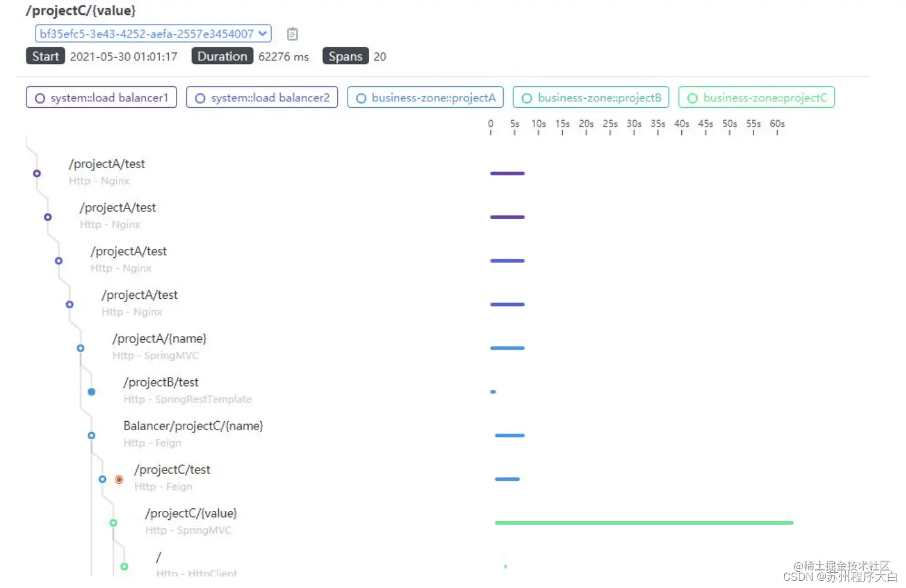This screenshot has height=588, width=906.
Task: Select the filled /projectB/test span node
Action: click(x=92, y=392)
